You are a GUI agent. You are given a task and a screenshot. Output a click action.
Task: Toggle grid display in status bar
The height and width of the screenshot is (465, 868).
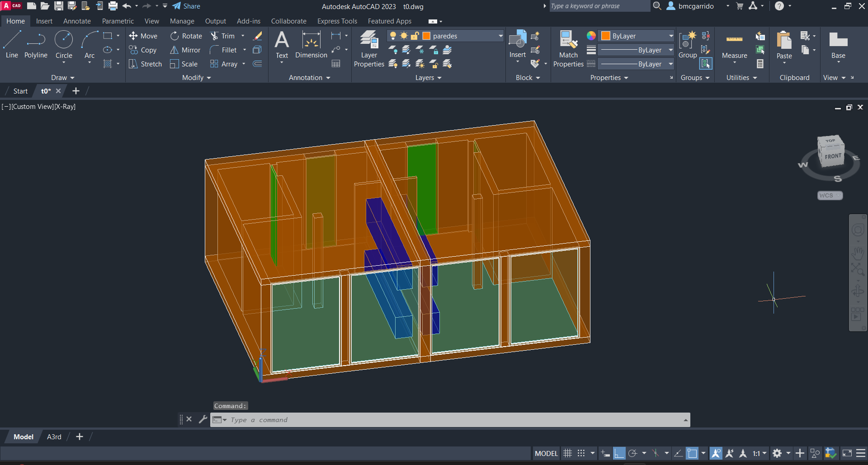568,453
